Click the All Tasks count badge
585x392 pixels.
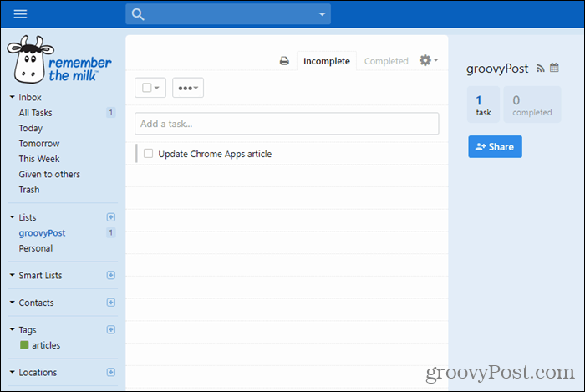click(111, 112)
